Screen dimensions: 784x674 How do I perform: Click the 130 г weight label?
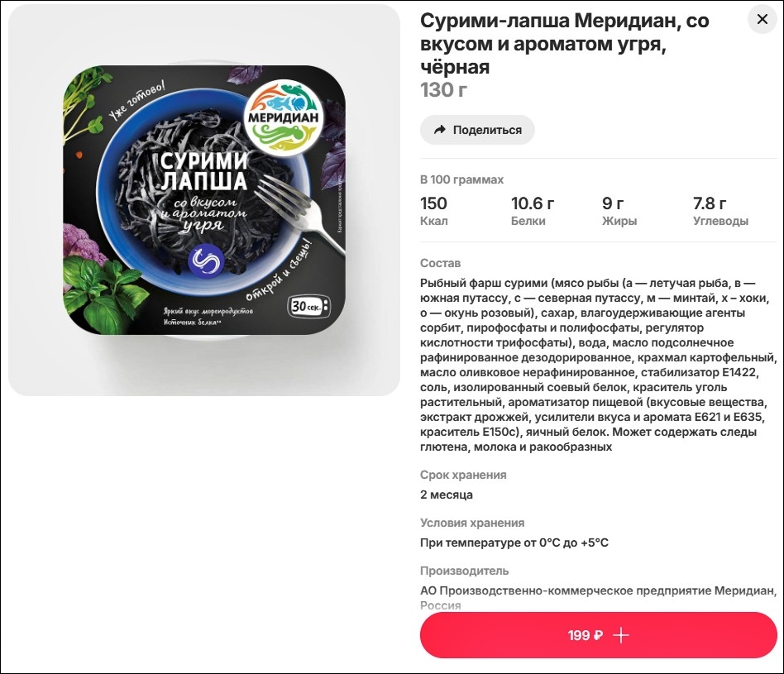coord(444,90)
